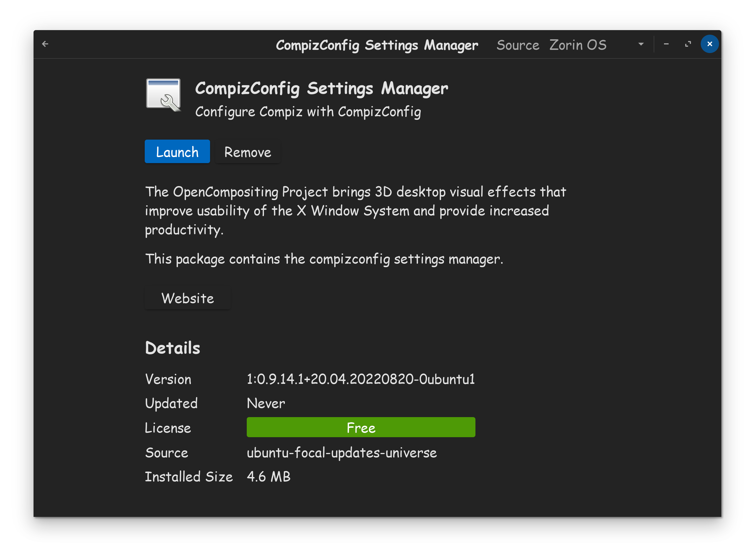The image size is (756, 555).
Task: Click the Updated label
Action: (x=171, y=403)
